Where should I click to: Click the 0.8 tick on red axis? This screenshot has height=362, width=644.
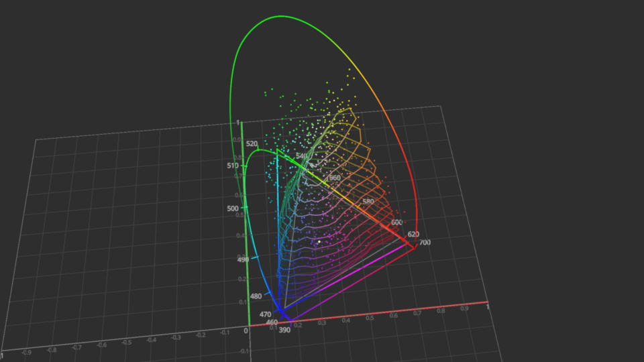coord(441,310)
